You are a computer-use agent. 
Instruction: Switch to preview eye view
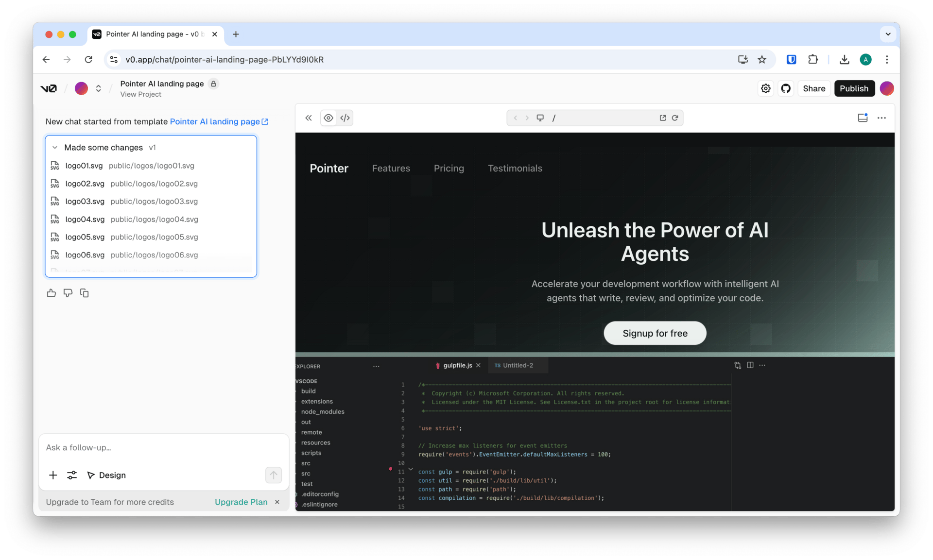[x=328, y=118]
